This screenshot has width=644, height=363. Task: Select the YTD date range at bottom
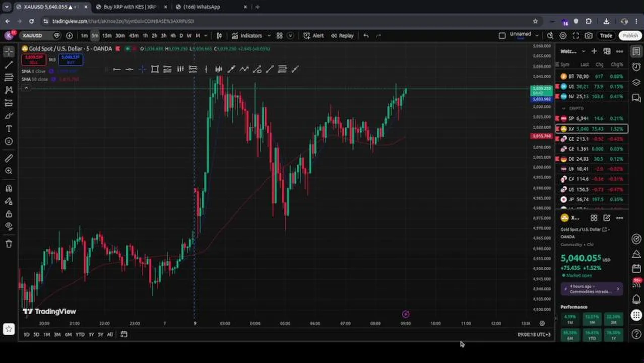click(80, 335)
